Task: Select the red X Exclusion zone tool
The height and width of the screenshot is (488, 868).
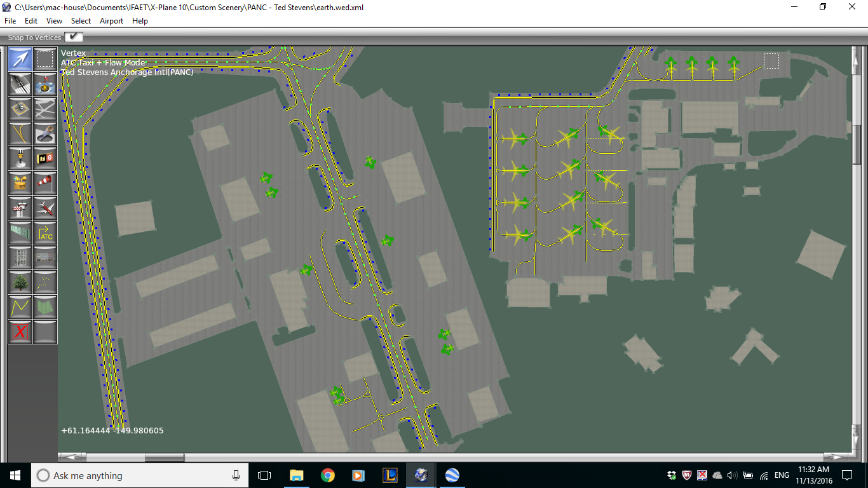Action: point(20,332)
